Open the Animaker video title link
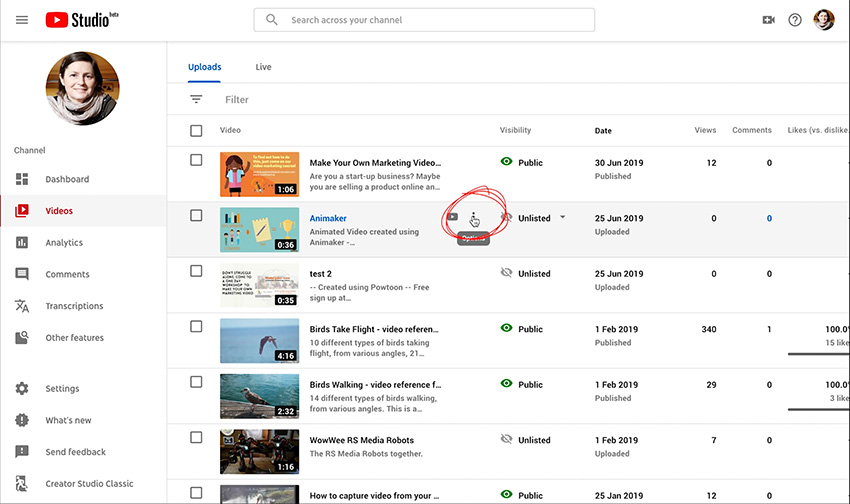The image size is (850, 504). pyautogui.click(x=328, y=218)
